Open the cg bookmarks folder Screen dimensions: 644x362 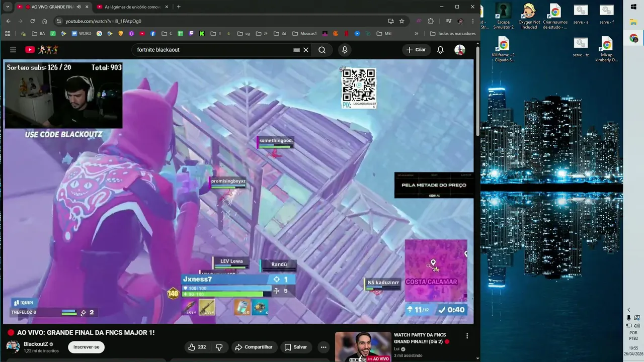tap(244, 34)
